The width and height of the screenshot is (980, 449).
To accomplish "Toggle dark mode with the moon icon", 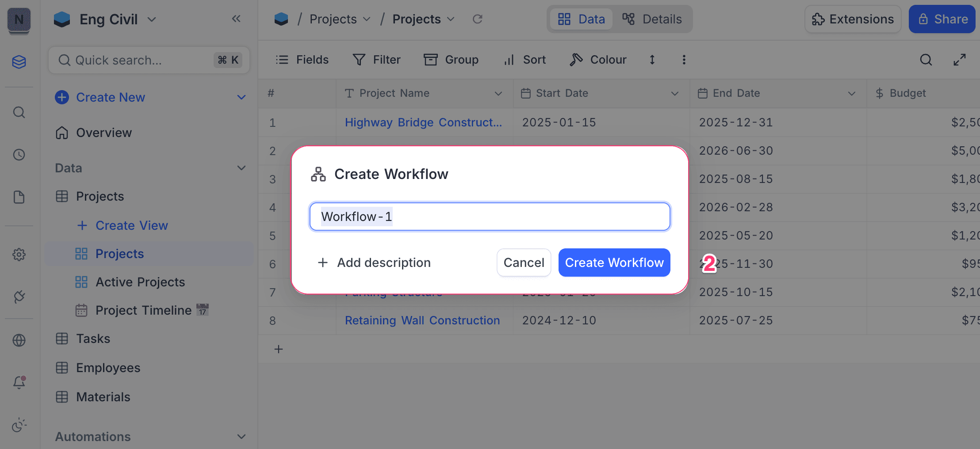I will point(19,426).
